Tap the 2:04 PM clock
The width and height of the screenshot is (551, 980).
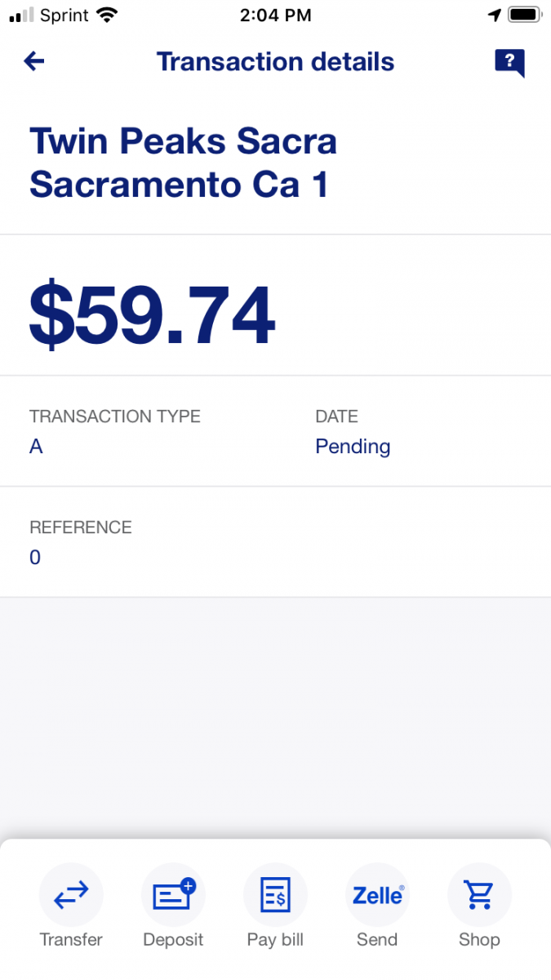tap(276, 15)
